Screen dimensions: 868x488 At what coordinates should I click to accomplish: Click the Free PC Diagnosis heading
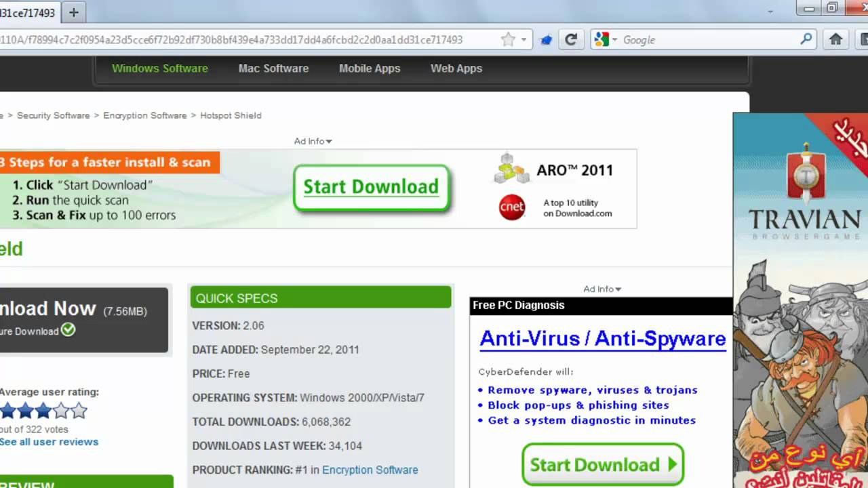[519, 305]
